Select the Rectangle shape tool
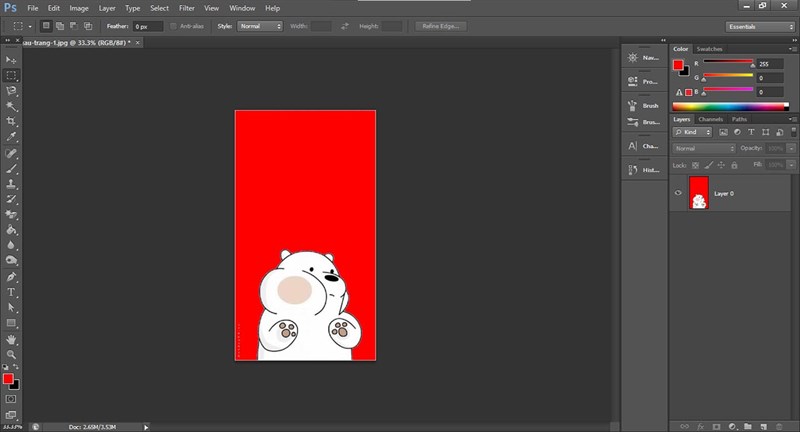 click(x=11, y=323)
